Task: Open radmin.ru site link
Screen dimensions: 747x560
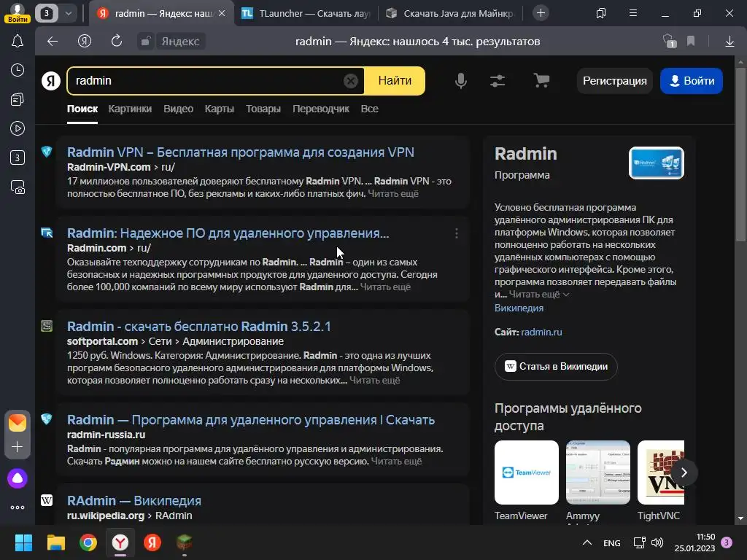Action: [542, 332]
